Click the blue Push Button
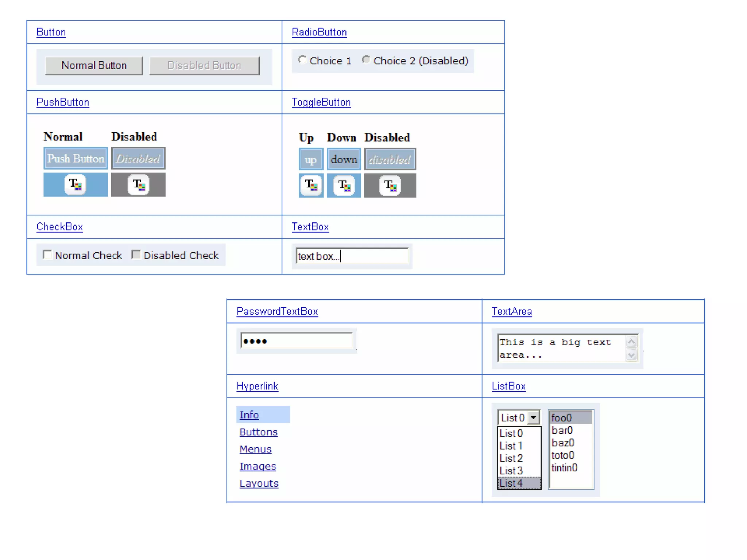This screenshot has width=747, height=560. pyautogui.click(x=76, y=159)
